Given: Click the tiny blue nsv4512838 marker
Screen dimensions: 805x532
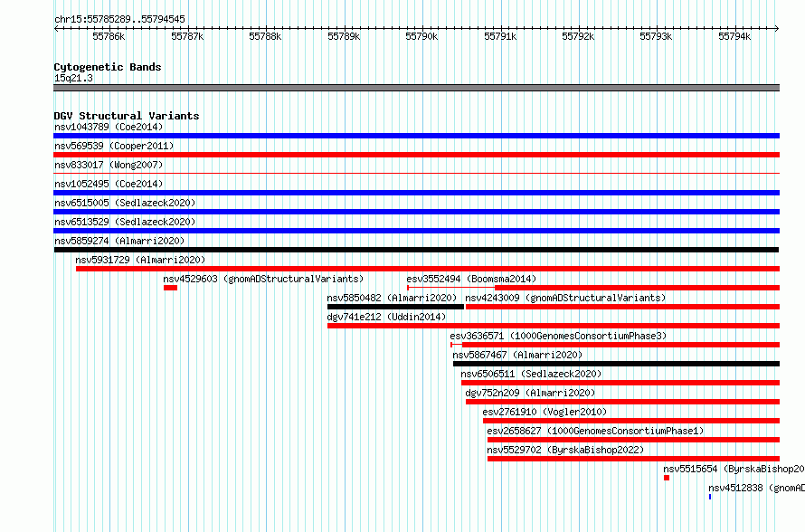Looking at the screenshot, I should pos(710,497).
